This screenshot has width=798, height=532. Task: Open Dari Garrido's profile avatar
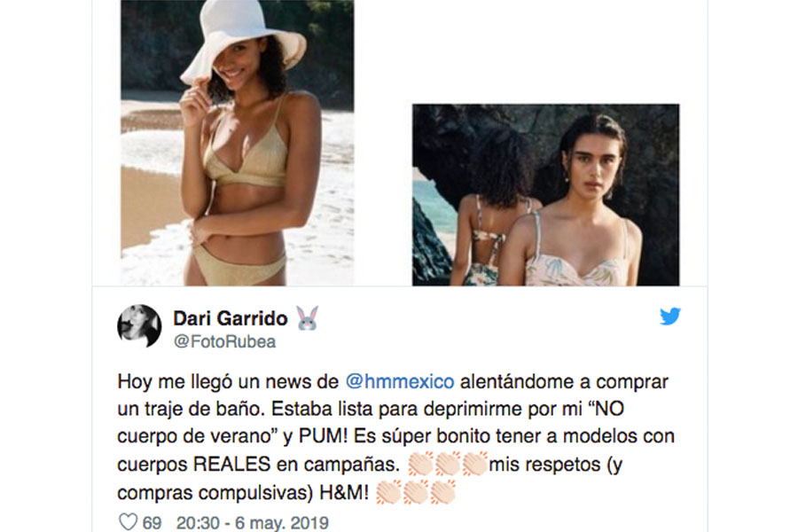(139, 326)
